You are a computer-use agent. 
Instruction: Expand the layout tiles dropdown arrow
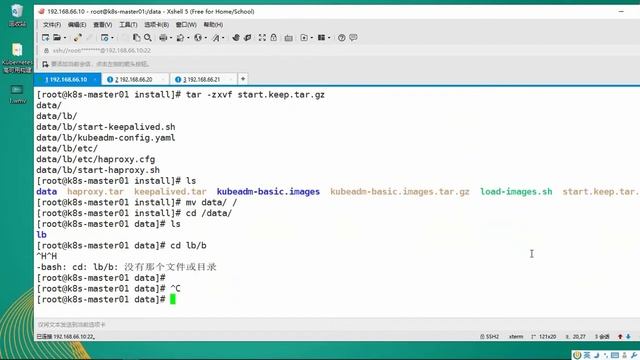(x=329, y=38)
